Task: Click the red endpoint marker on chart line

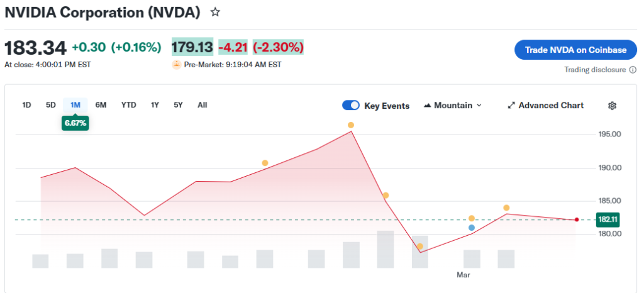Action: (577, 219)
